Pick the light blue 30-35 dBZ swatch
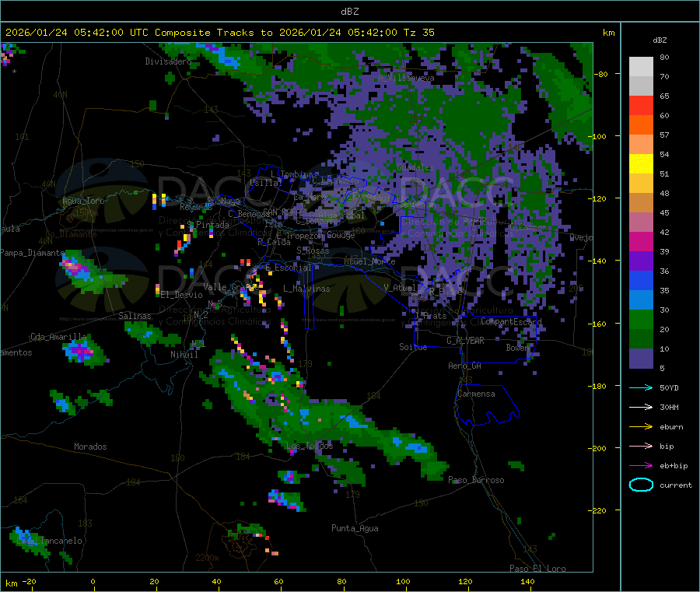 click(x=641, y=300)
